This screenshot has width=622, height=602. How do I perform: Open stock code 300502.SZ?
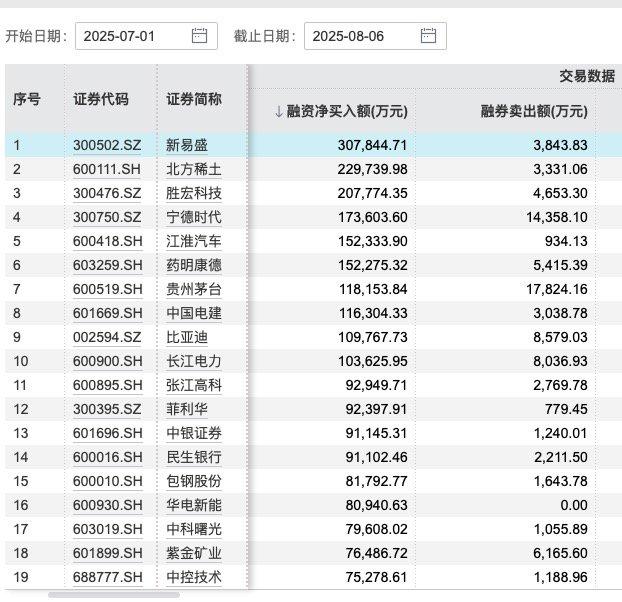pyautogui.click(x=107, y=145)
